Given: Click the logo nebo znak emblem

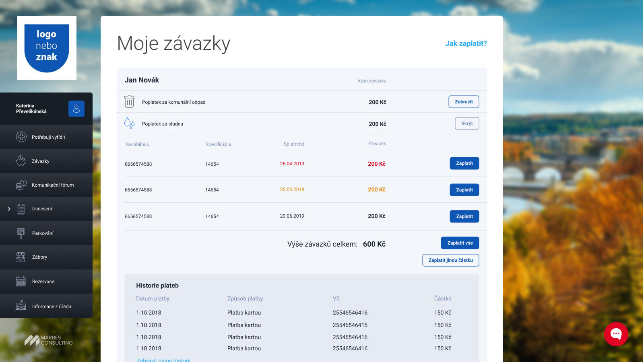Looking at the screenshot, I should (47, 48).
